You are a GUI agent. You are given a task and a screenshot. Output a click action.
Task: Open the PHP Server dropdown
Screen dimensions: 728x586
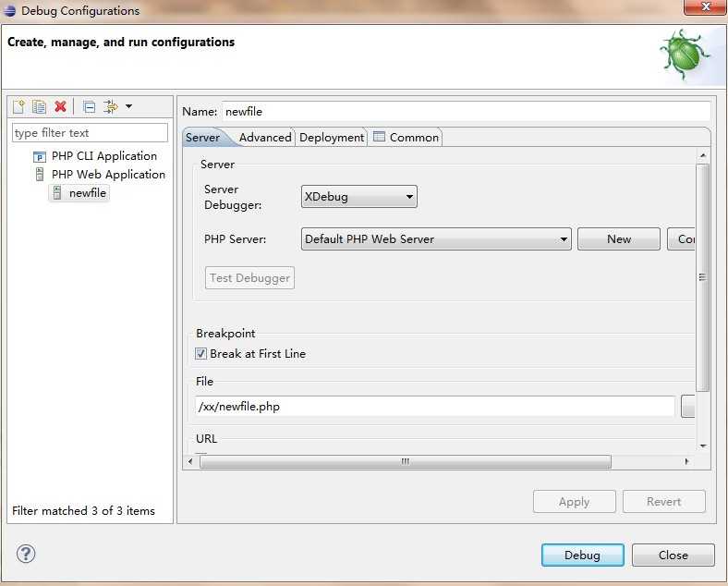tap(436, 239)
